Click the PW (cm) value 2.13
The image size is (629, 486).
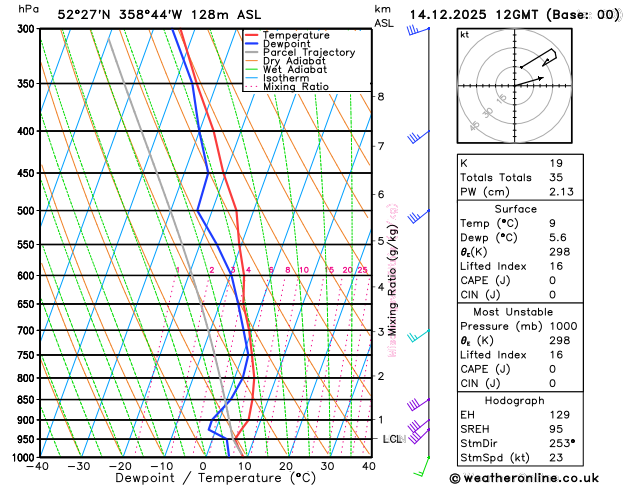561,192
